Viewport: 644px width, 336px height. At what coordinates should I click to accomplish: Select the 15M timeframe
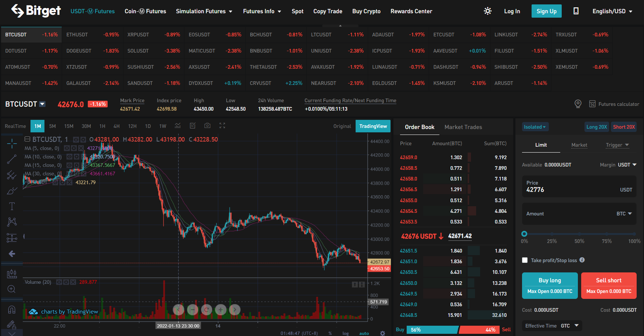[69, 126]
